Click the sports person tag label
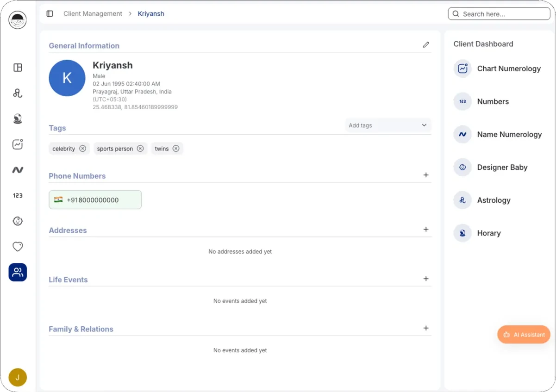Viewport: 556px width, 392px height. (x=115, y=149)
